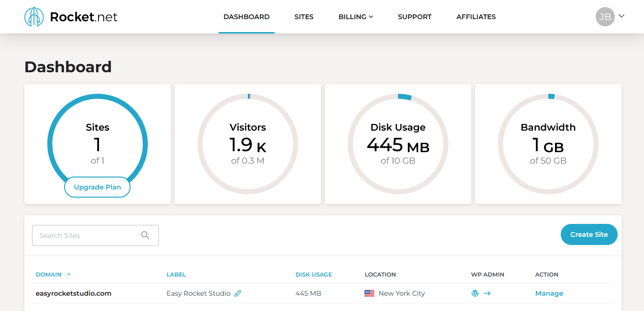Click the Action column header
The image size is (644, 311).
(x=547, y=275)
